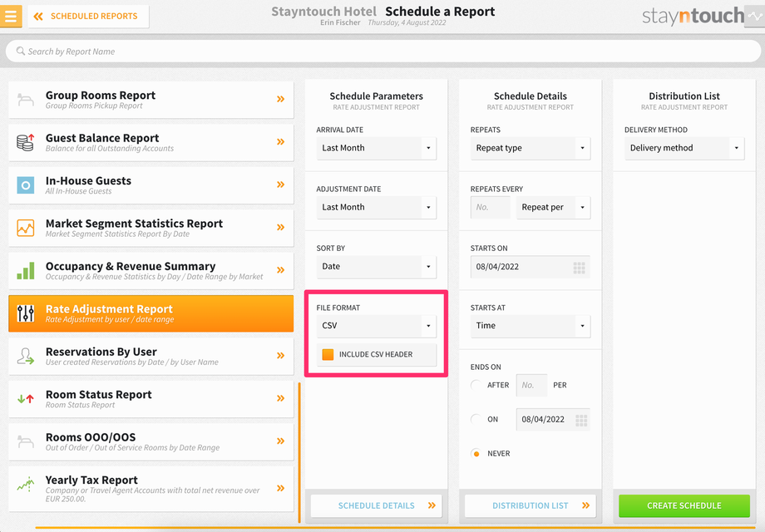Open the Starts At Time dropdown

pos(531,326)
